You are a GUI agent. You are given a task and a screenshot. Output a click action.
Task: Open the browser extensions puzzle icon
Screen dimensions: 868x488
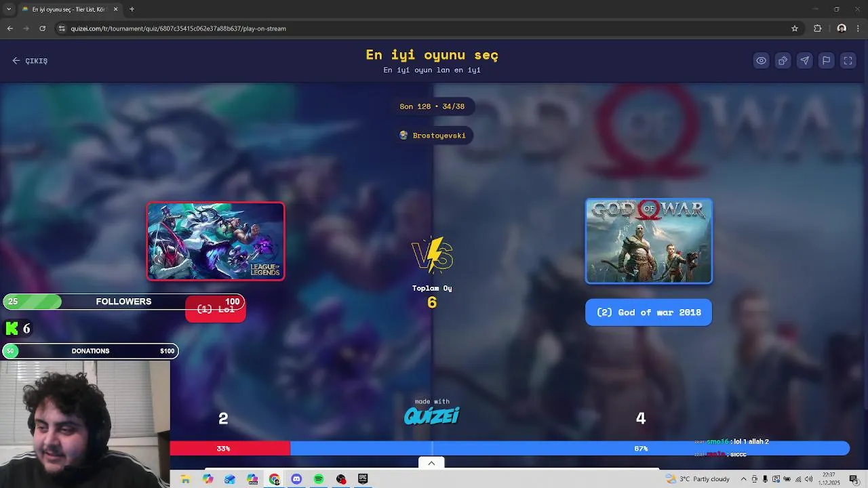click(818, 28)
